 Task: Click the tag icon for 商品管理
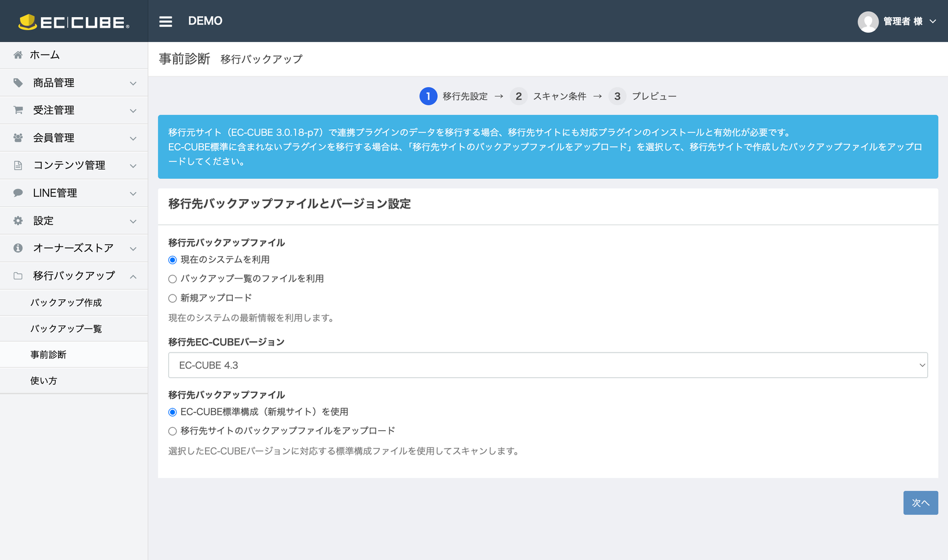point(18,82)
